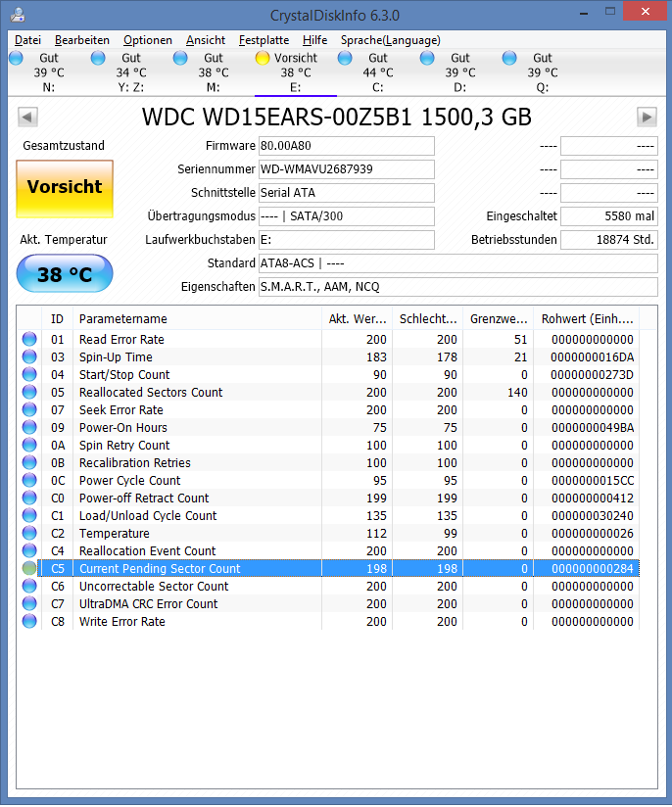Click status orb of Load/Unload Cycle Count
672x807 pixels.
(29, 516)
